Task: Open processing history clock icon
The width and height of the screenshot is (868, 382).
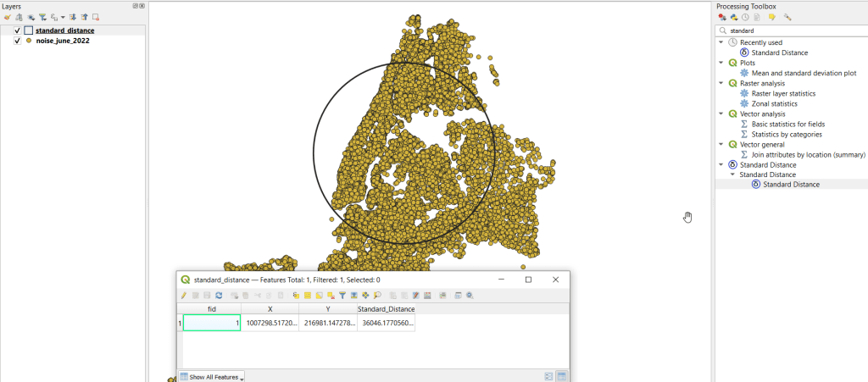Action: click(745, 17)
